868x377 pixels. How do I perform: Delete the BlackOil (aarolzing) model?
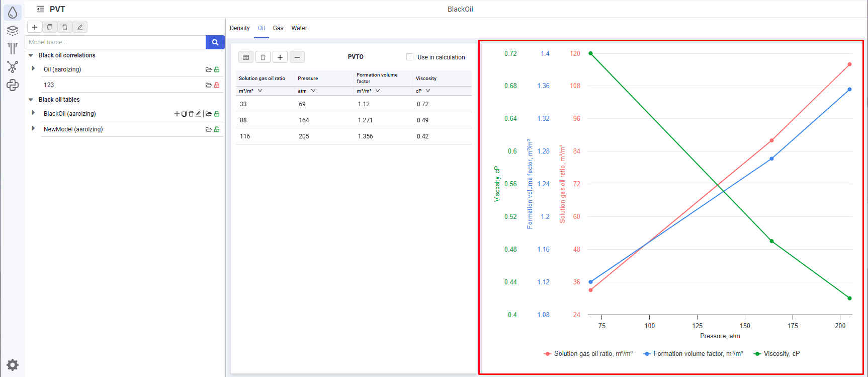[191, 114]
